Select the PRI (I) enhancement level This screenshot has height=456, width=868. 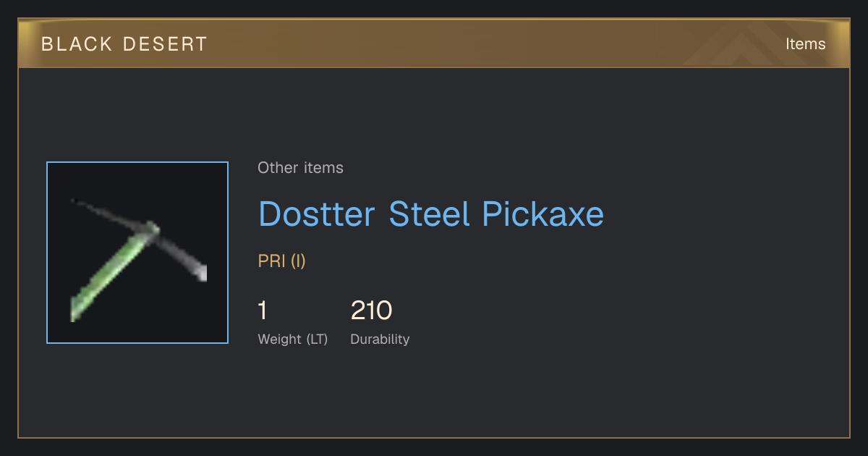coord(282,261)
